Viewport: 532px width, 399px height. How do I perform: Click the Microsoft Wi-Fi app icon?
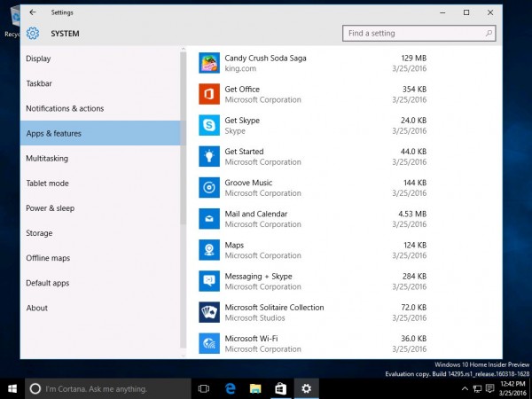(209, 343)
